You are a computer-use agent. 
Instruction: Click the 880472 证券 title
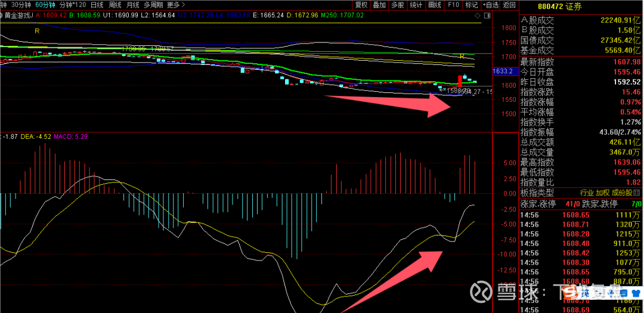pyautogui.click(x=561, y=6)
